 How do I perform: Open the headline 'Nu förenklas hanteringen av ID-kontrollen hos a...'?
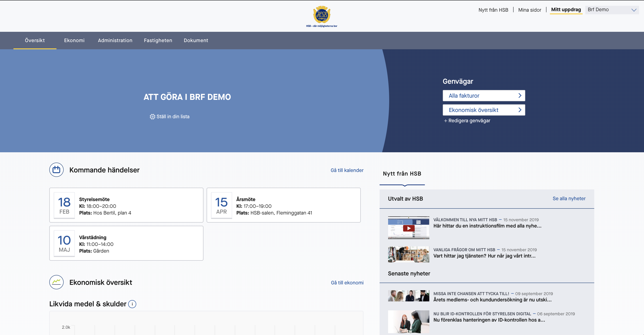489,320
